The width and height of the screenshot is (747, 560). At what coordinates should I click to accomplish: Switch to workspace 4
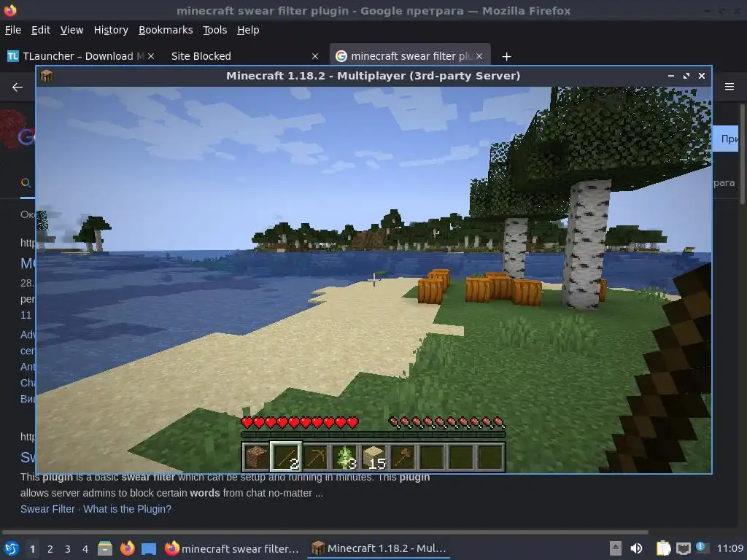click(85, 549)
